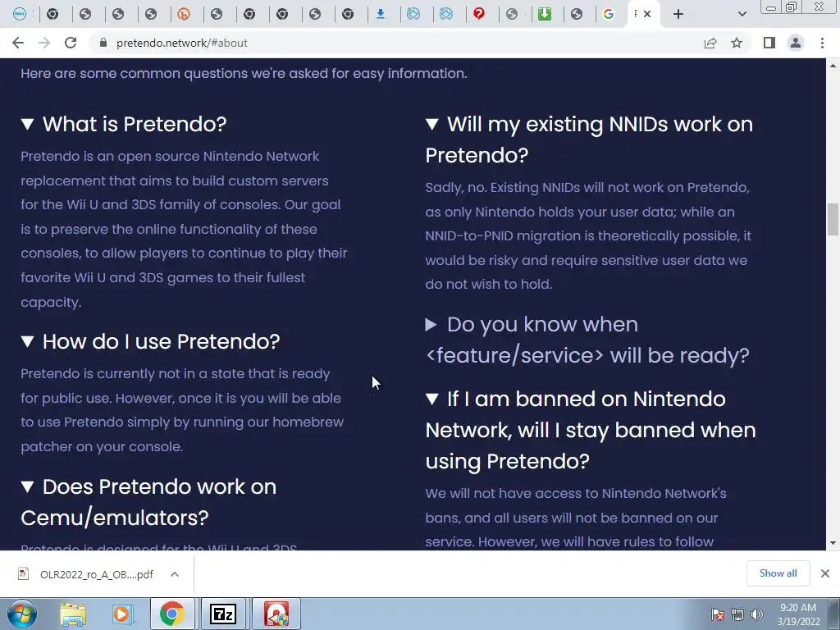
Task: Reload the pretendo.network page
Action: click(71, 43)
